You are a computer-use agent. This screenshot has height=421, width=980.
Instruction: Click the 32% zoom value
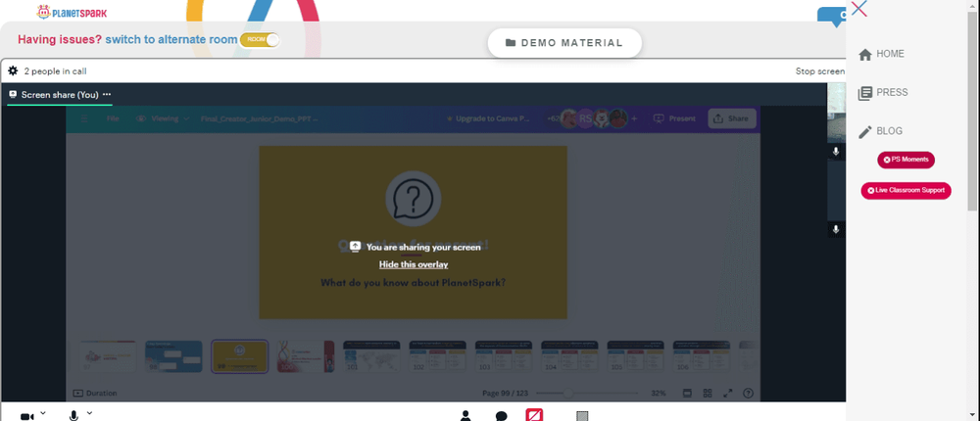click(x=659, y=393)
